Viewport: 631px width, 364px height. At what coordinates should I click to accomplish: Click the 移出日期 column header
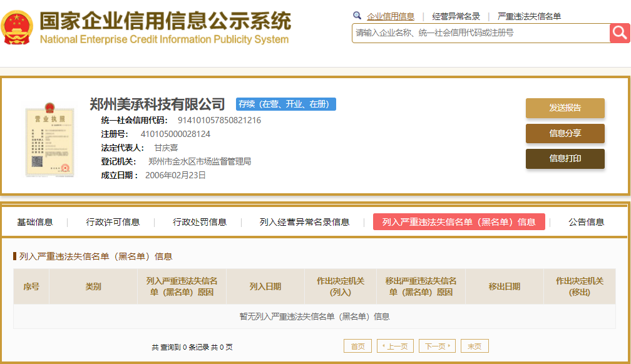click(x=505, y=286)
